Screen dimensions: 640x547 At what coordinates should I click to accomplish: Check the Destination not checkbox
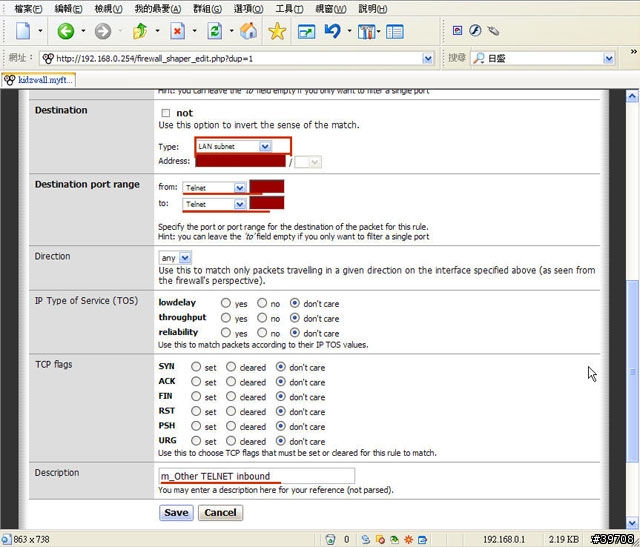pyautogui.click(x=165, y=113)
